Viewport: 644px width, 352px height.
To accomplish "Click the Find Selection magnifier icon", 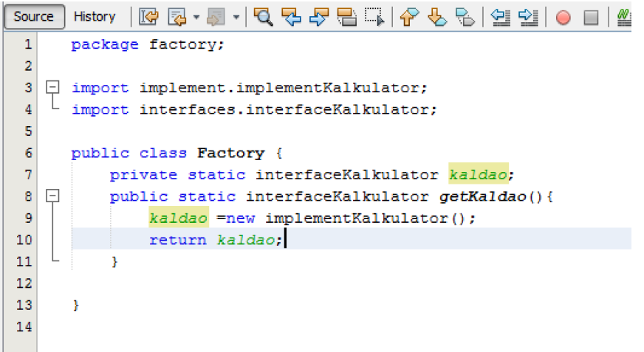I will coord(263,17).
